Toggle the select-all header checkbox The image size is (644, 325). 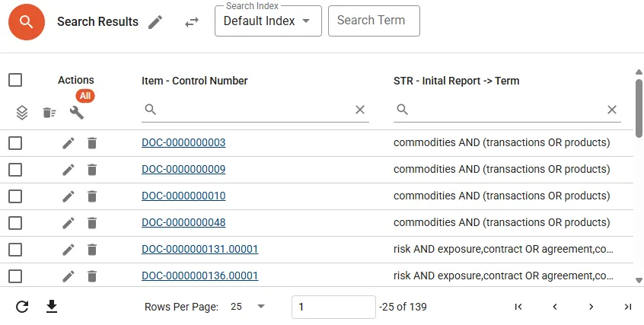click(15, 80)
